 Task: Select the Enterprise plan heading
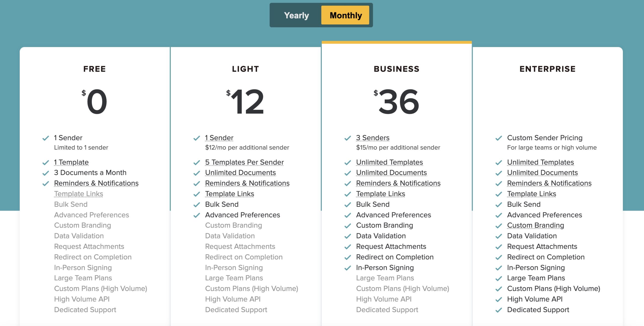click(x=547, y=69)
